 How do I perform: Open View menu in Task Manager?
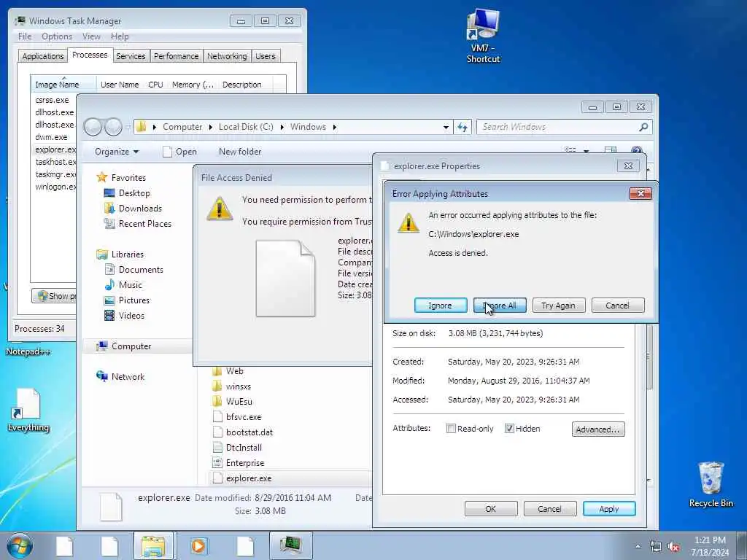tap(91, 36)
